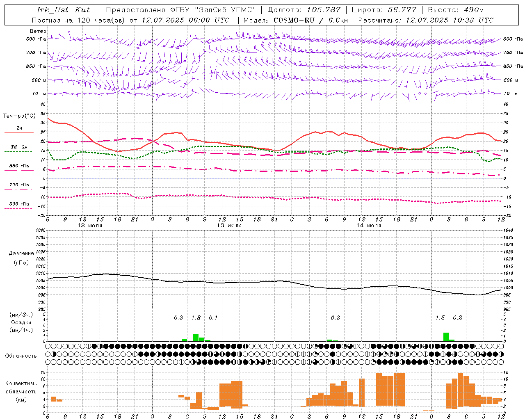This screenshot has width=525, height=420.
Task: Click the '700 гПа' temperature legend line sample
Action: pyautogui.click(x=19, y=189)
